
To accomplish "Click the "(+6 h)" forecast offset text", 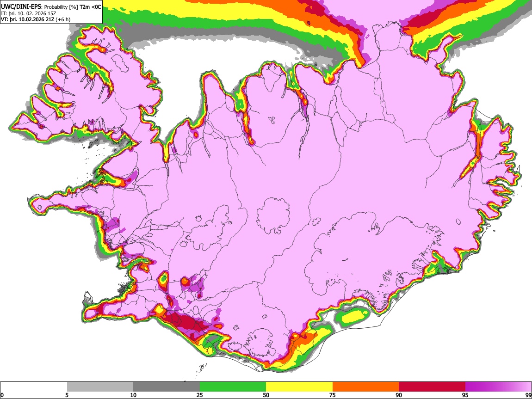I will (x=63, y=19).
